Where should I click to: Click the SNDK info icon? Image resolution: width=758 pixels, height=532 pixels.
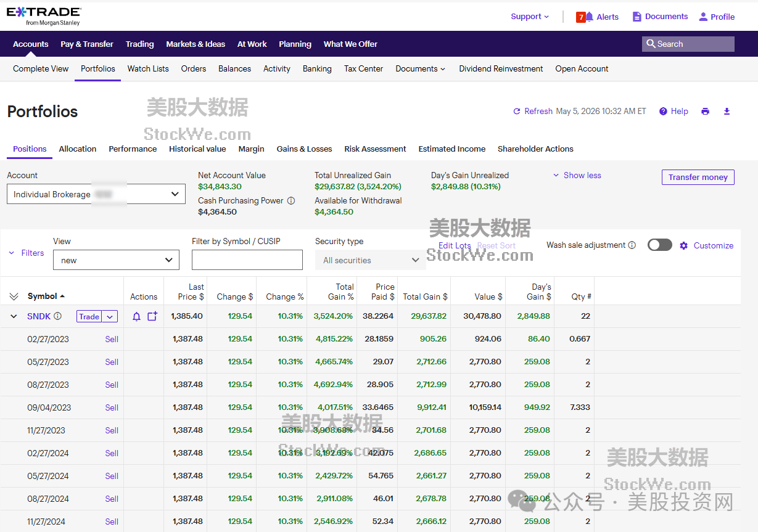(x=57, y=316)
